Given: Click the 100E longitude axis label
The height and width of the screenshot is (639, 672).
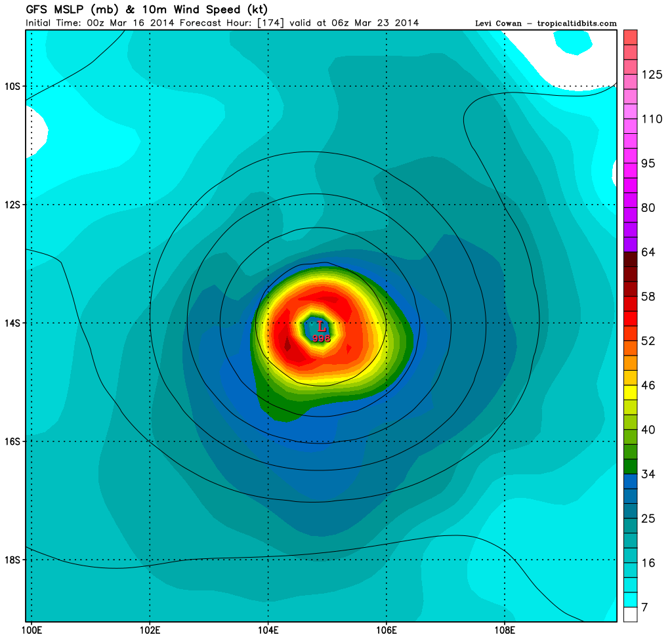Looking at the screenshot, I should (x=31, y=632).
